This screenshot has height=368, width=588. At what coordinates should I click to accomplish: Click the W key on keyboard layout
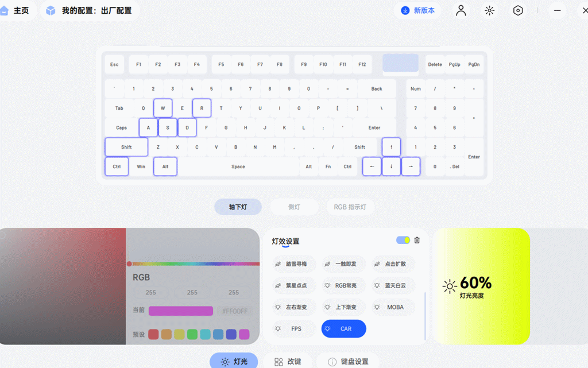click(163, 108)
